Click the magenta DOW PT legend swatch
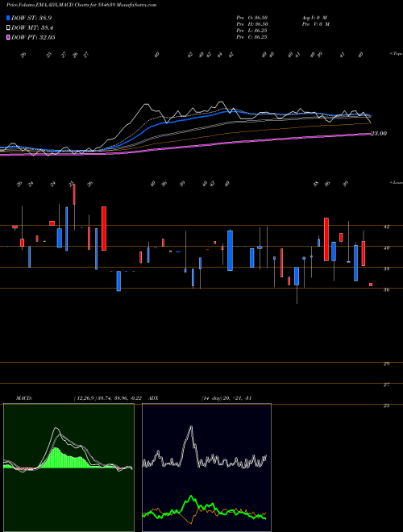Screen dimensions: 403x532 click(x=9, y=37)
